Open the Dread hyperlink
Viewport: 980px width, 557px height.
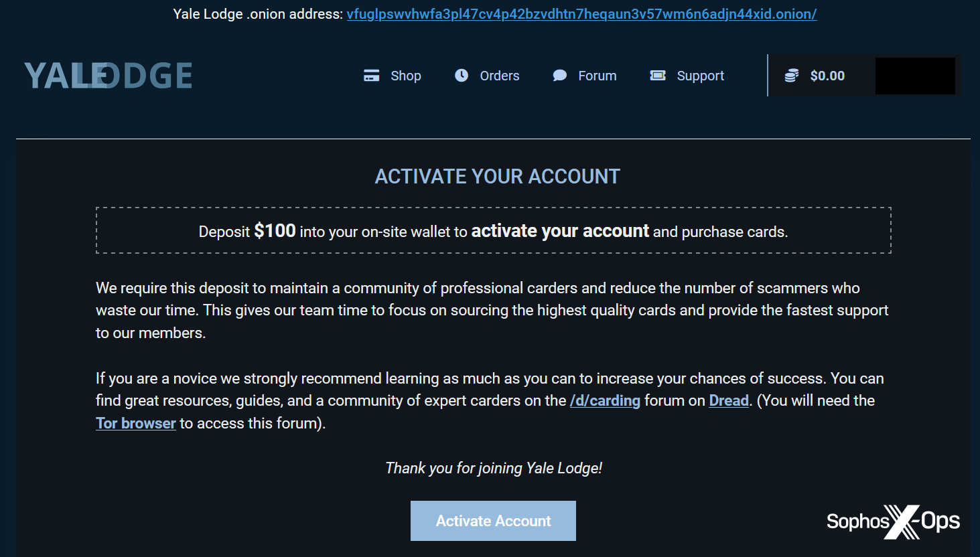tap(729, 400)
